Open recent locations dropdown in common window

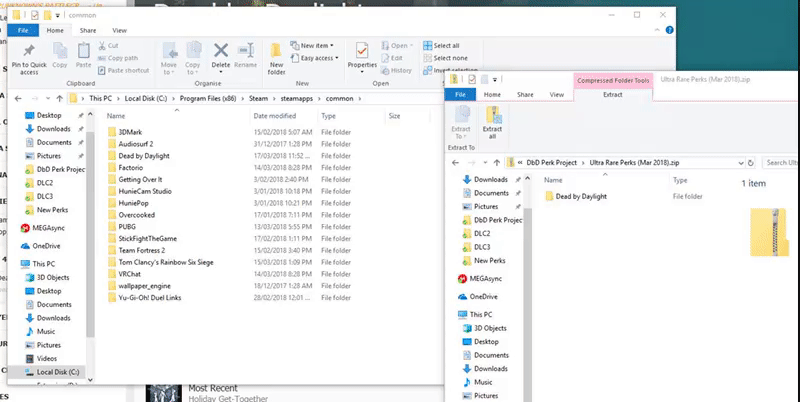[48, 98]
